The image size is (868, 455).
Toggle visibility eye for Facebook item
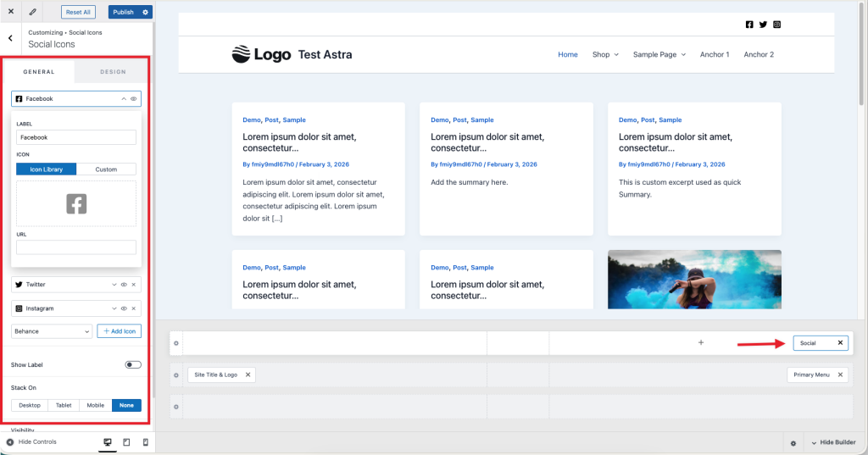[133, 99]
